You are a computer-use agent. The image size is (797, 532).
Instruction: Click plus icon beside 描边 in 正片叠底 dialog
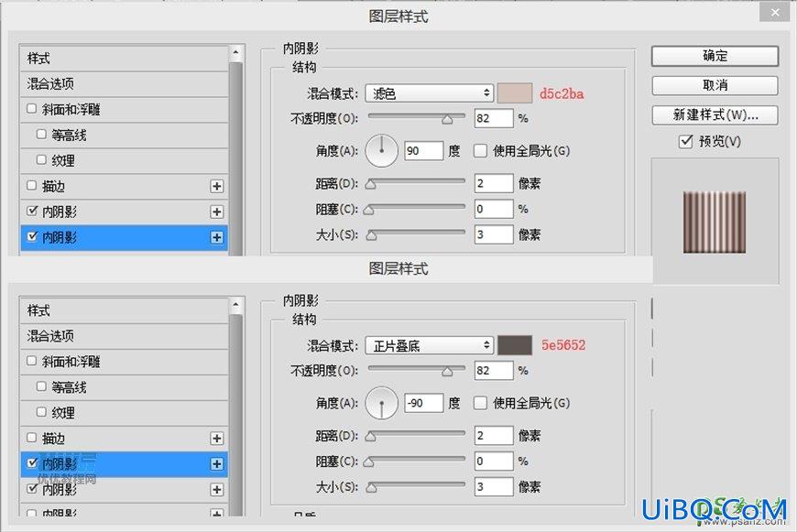217,439
